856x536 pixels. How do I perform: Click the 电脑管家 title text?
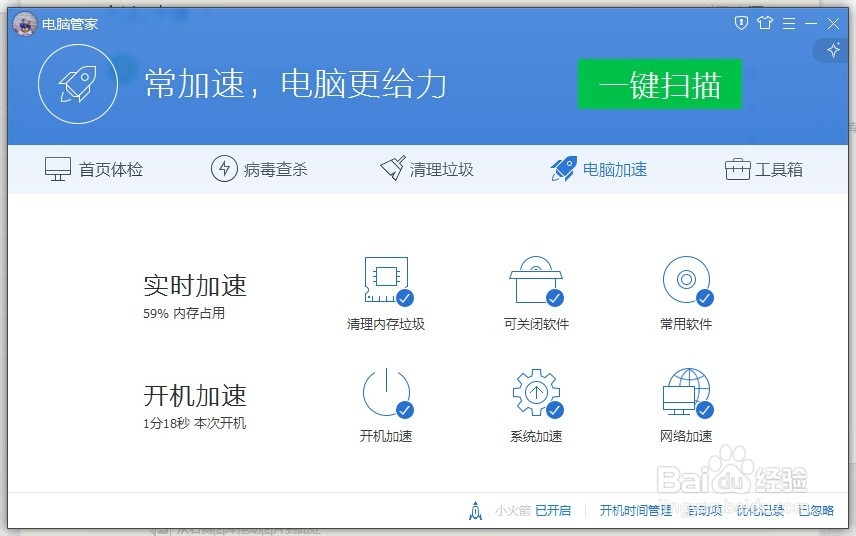coord(70,24)
